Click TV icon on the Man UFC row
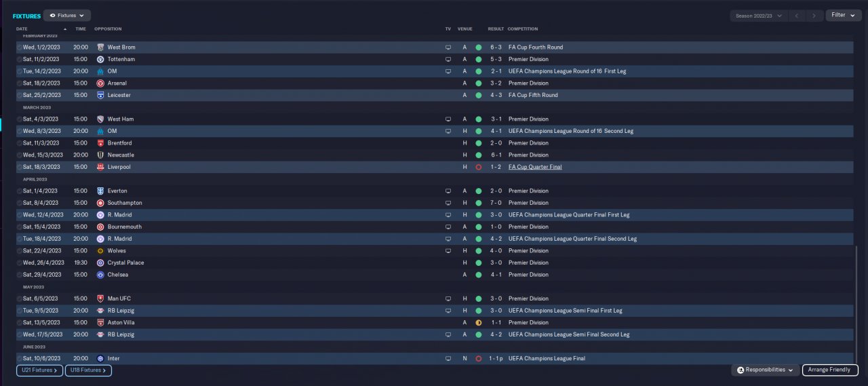Screen dimensions: 868x386 448,298
